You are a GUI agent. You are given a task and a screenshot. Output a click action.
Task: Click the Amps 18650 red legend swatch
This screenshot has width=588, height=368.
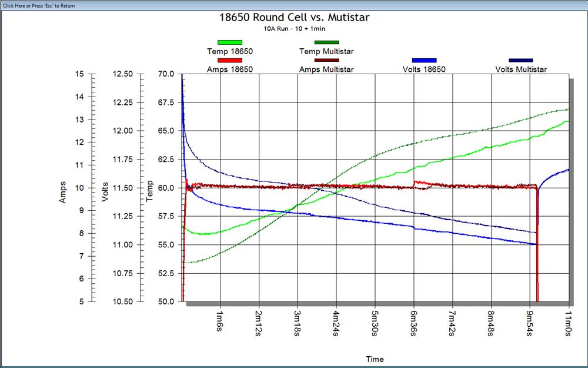pos(230,60)
